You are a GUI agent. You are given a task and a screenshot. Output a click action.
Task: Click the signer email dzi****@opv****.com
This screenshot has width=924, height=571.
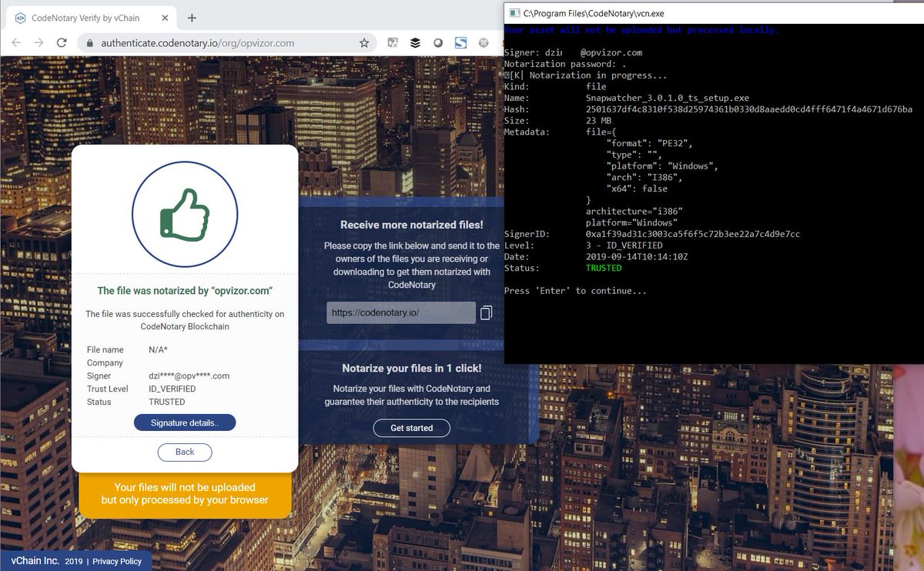(x=189, y=376)
